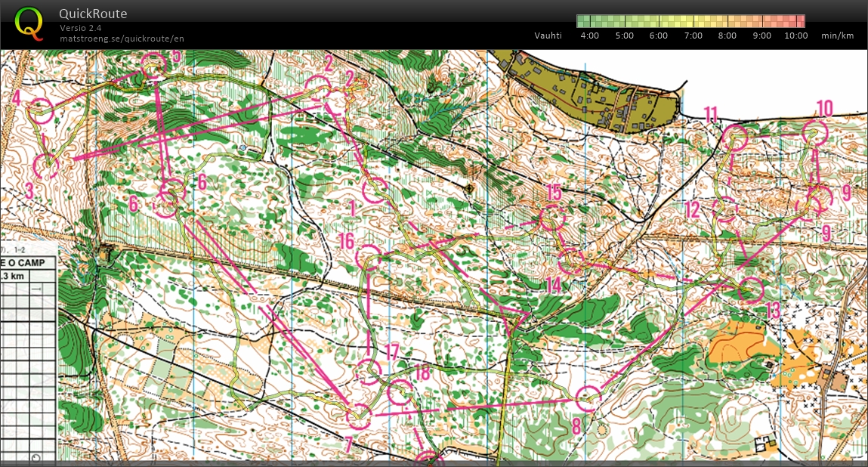Click the green end of pace color scale

click(583, 21)
